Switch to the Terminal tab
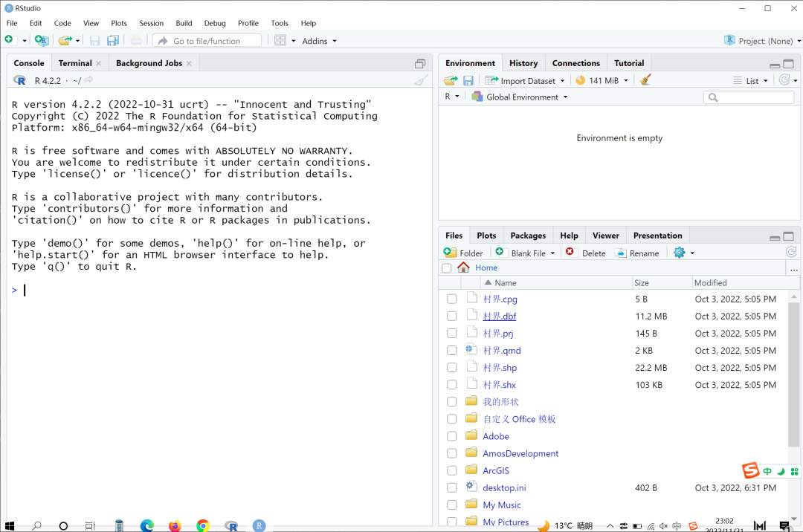 pyautogui.click(x=75, y=63)
